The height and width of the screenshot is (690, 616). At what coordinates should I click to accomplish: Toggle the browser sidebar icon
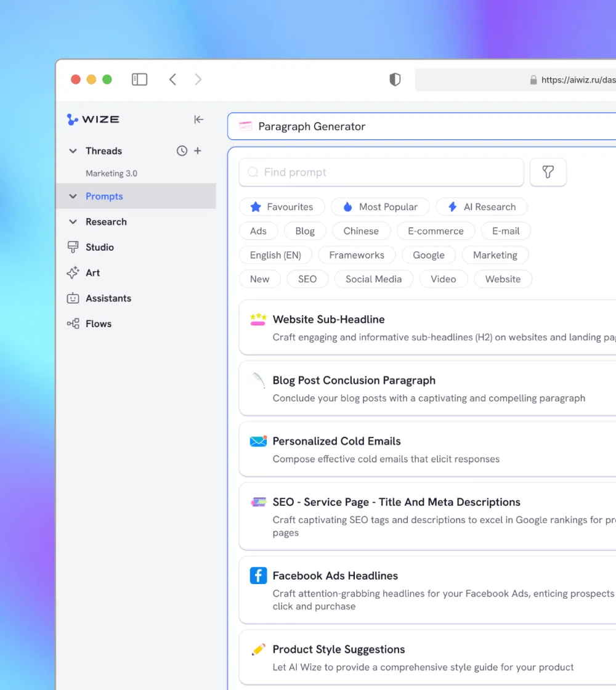tap(140, 79)
